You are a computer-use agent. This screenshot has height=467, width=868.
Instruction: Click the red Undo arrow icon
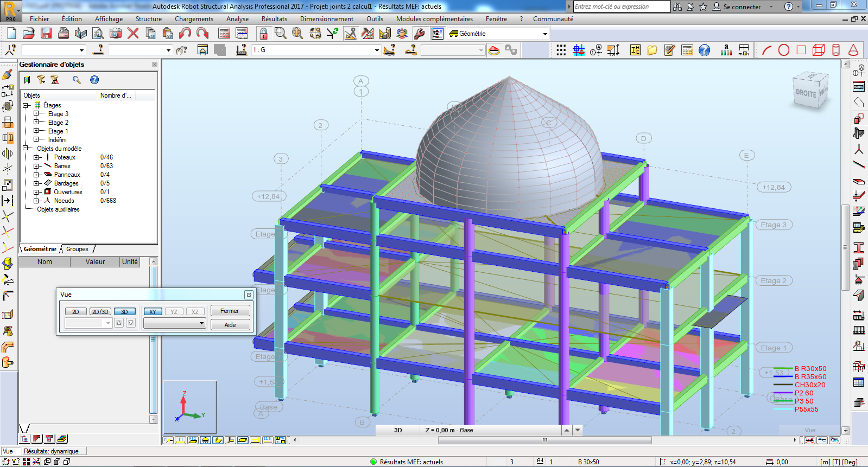185,34
